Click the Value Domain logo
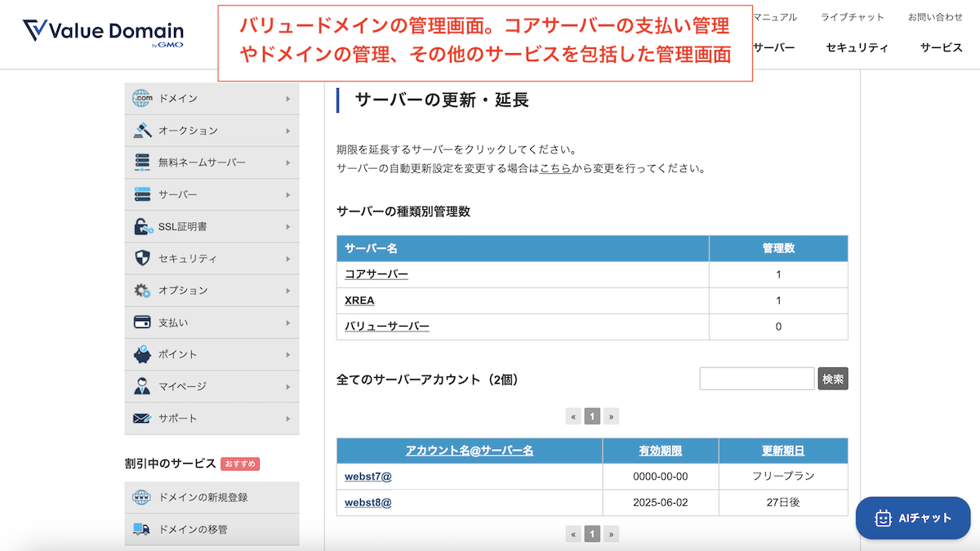Image resolution: width=980 pixels, height=551 pixels. pos(103,33)
